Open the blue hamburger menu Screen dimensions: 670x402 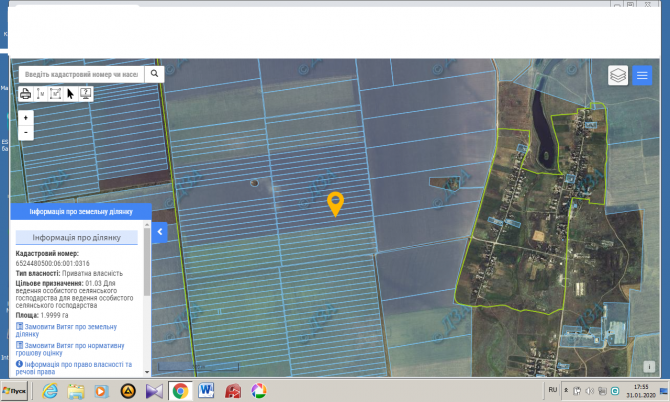(x=643, y=75)
